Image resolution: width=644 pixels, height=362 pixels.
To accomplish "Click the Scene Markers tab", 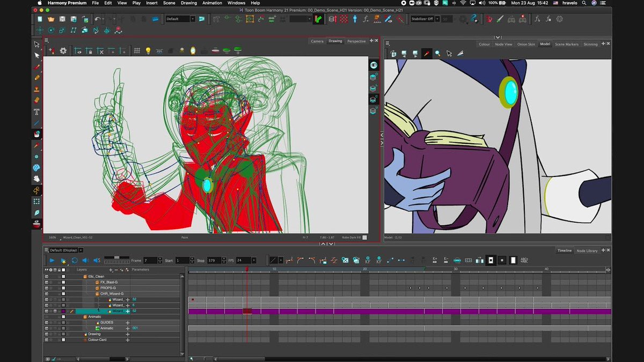I will [x=567, y=44].
